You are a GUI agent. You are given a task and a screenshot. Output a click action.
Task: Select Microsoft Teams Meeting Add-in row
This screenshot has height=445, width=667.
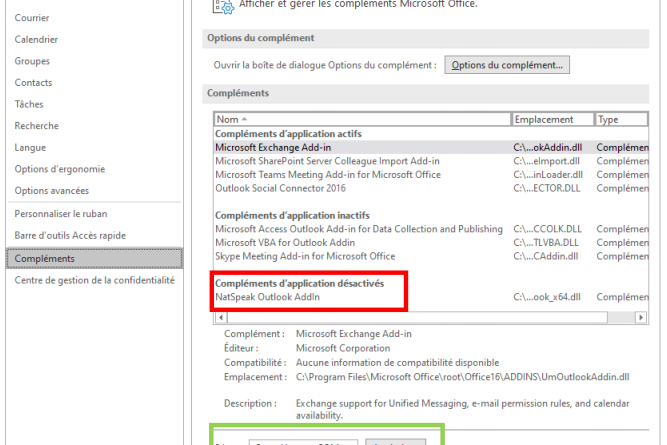click(431, 174)
